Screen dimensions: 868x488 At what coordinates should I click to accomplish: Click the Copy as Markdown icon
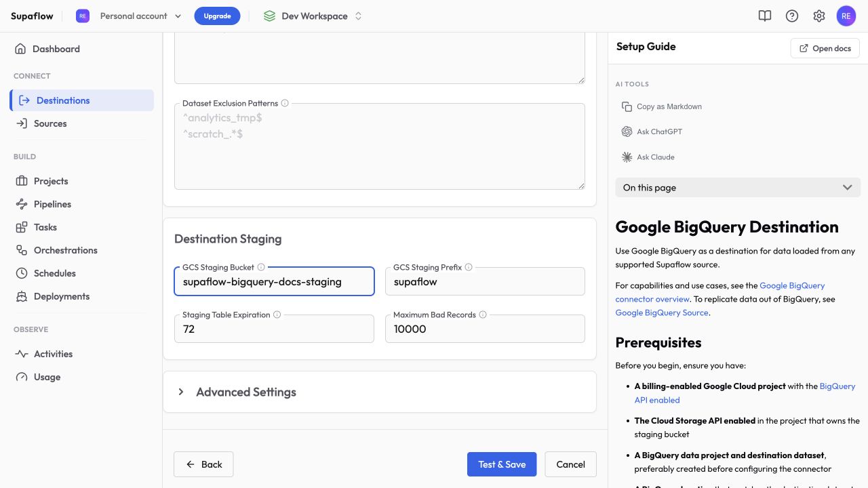point(627,106)
